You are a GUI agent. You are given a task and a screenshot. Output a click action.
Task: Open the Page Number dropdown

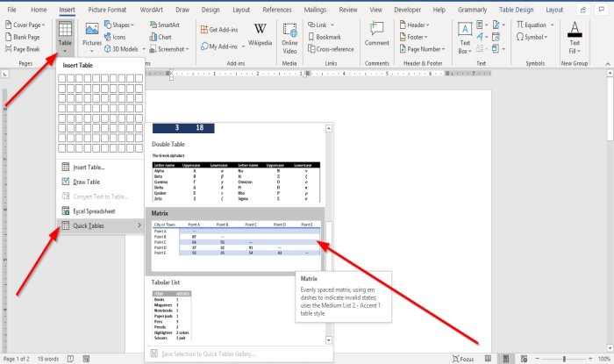[422, 49]
